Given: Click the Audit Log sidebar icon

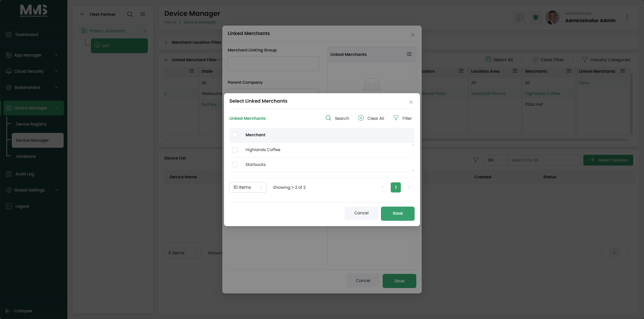Looking at the screenshot, I should point(9,174).
